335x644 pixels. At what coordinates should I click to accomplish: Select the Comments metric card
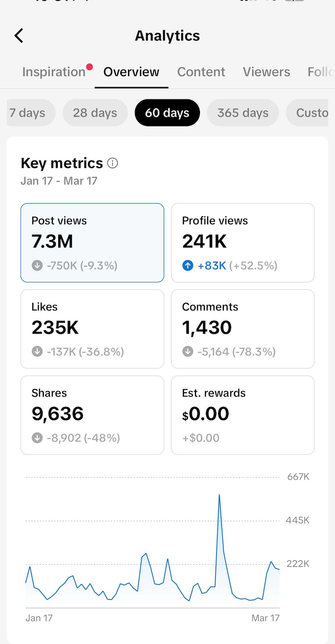click(x=243, y=329)
